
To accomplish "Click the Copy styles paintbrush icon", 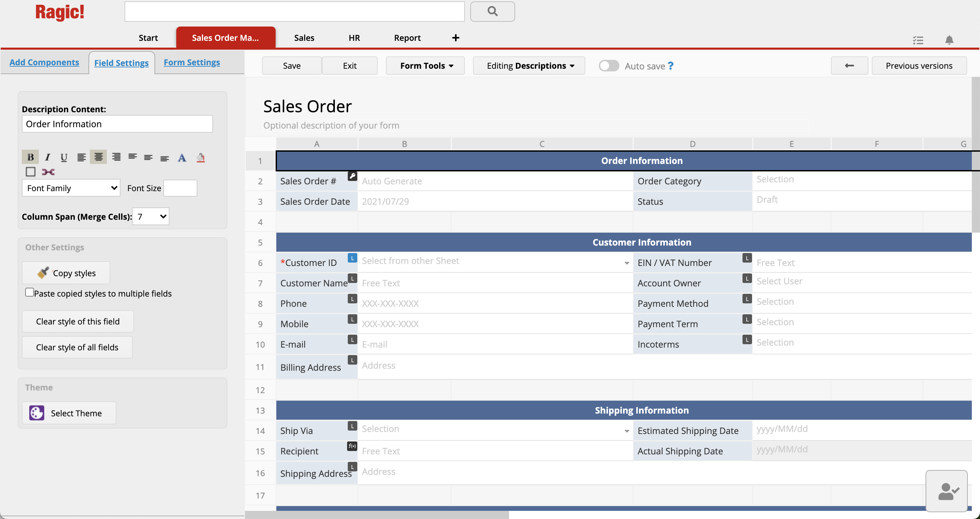I will [43, 272].
